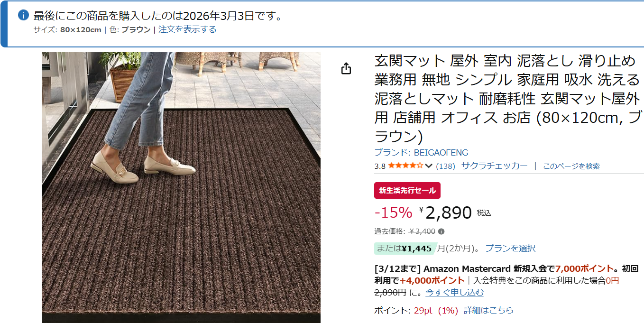Click the product title text

point(507,99)
